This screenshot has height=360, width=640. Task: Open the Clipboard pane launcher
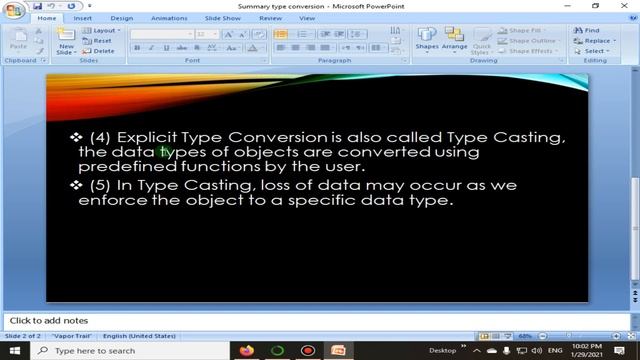pyautogui.click(x=44, y=60)
